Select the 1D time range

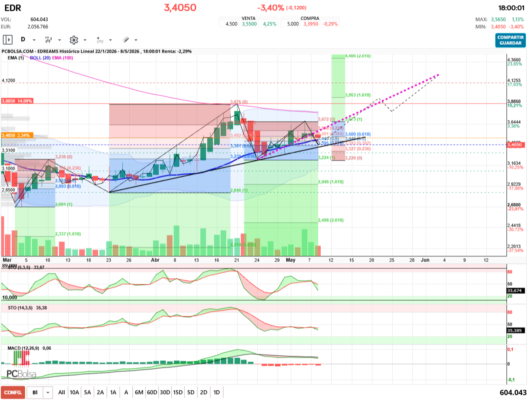(x=217, y=393)
